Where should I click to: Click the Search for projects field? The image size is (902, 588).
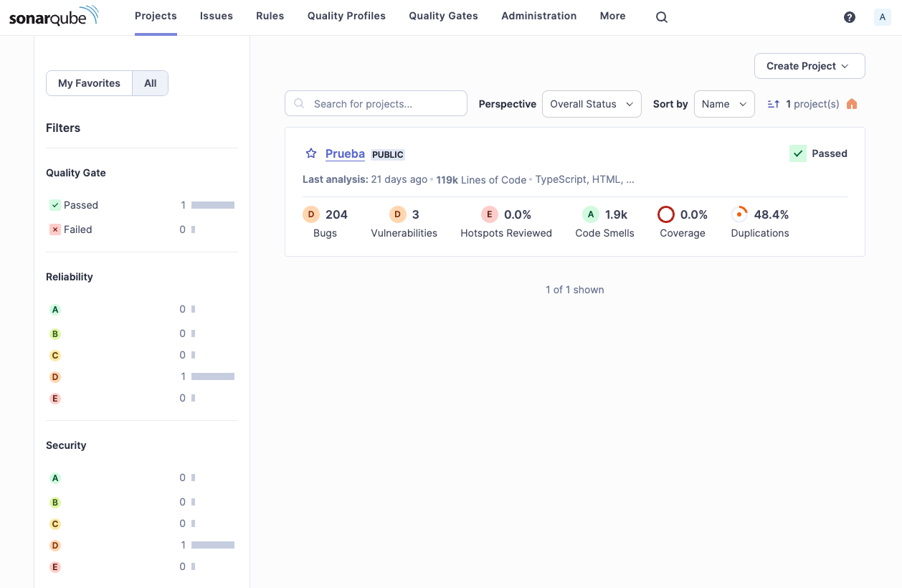(x=376, y=103)
